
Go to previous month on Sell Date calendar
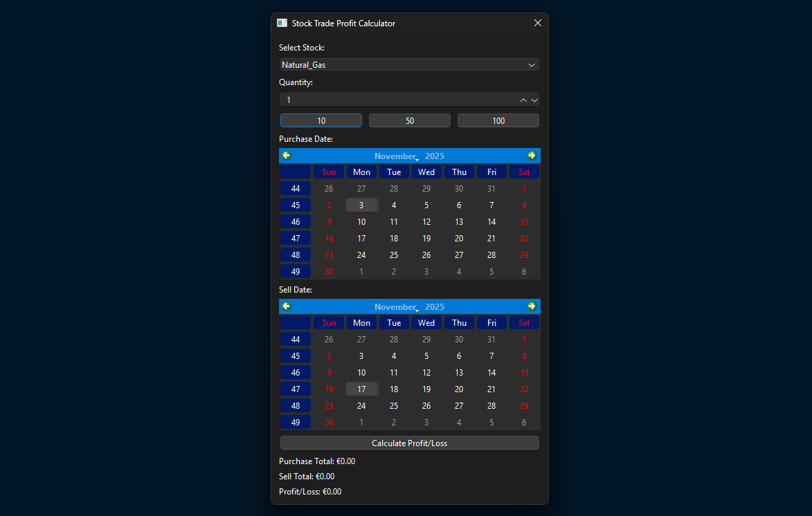click(x=286, y=306)
